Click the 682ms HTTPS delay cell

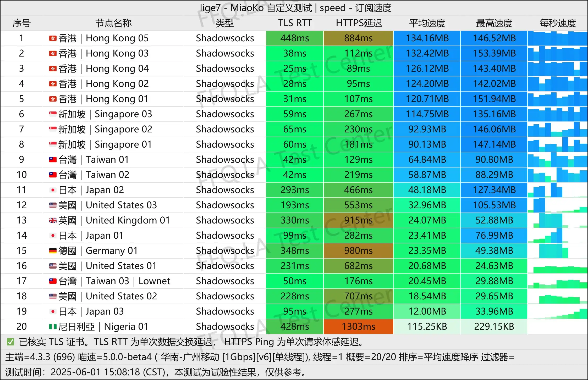pyautogui.click(x=358, y=266)
